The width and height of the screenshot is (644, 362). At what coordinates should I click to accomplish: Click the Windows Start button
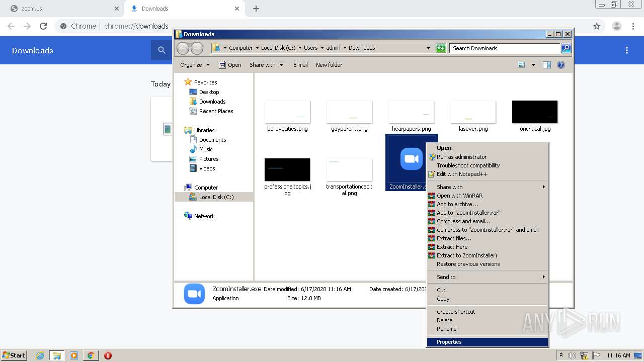[x=14, y=355]
